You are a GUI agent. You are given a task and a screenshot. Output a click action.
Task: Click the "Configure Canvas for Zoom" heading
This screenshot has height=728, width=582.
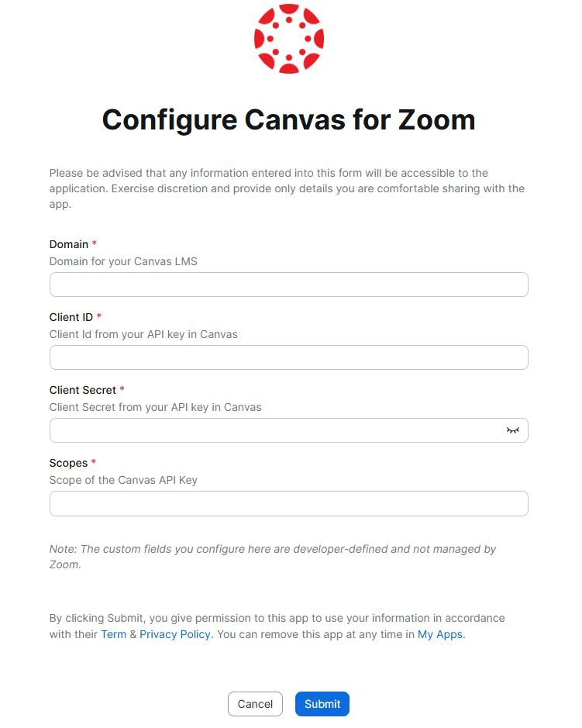[x=288, y=119]
